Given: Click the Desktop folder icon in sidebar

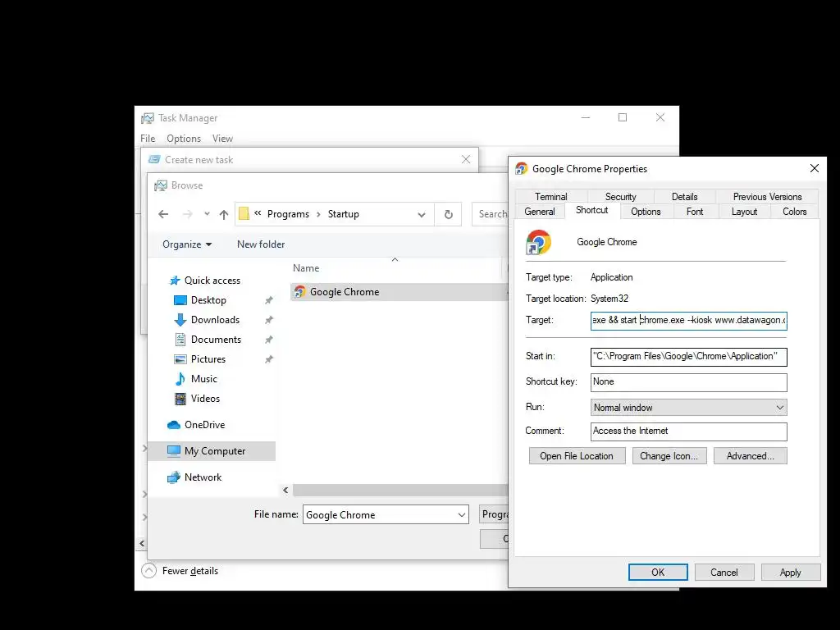Looking at the screenshot, I should (x=180, y=300).
